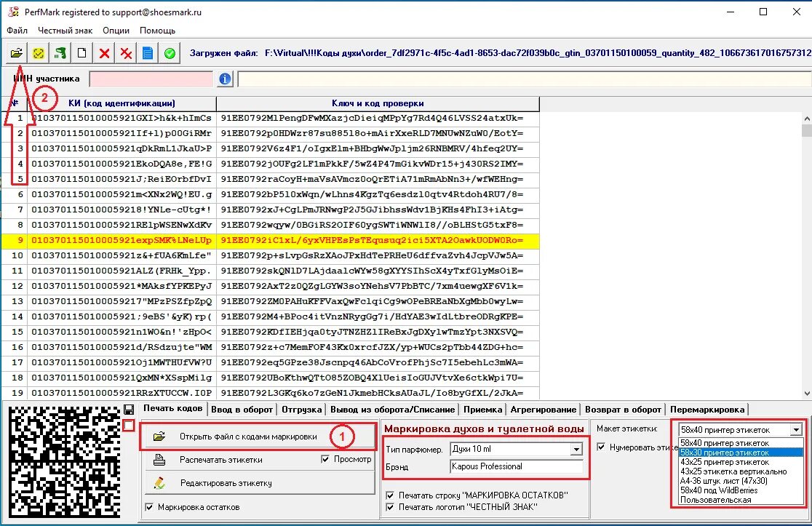
Task: Click the wide yellow field beside info icon
Action: pyautogui.click(x=524, y=79)
